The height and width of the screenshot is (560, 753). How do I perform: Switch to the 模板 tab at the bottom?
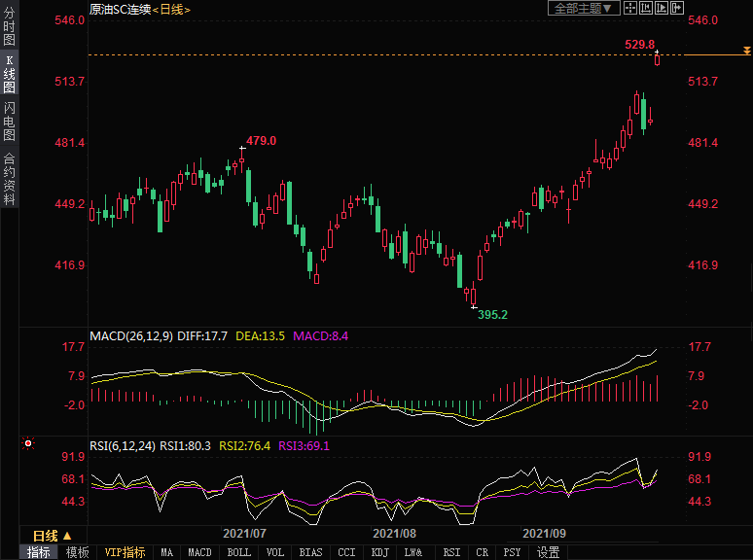point(78,552)
